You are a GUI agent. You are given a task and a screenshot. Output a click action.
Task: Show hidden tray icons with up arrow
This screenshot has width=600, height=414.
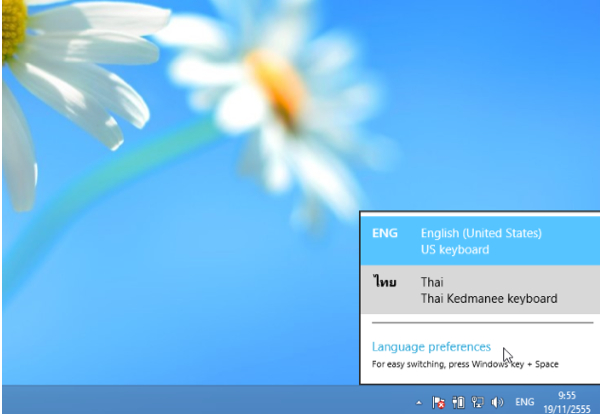419,403
